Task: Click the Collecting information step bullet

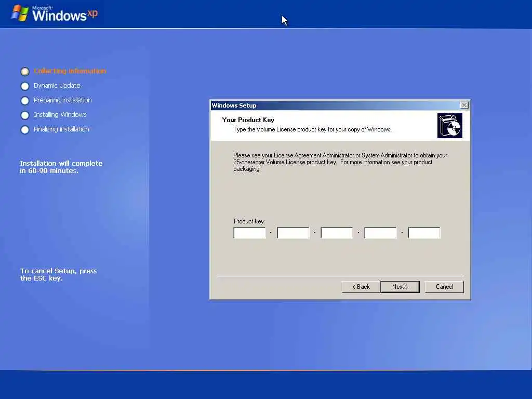Action: 25,71
